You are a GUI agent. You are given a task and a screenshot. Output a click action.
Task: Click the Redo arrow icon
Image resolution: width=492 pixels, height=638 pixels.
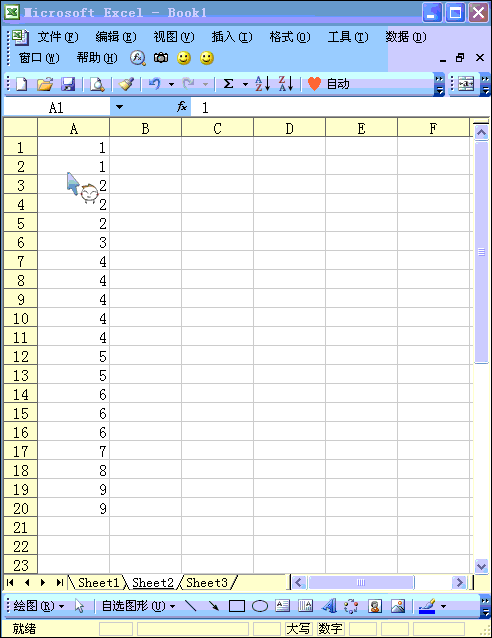188,84
